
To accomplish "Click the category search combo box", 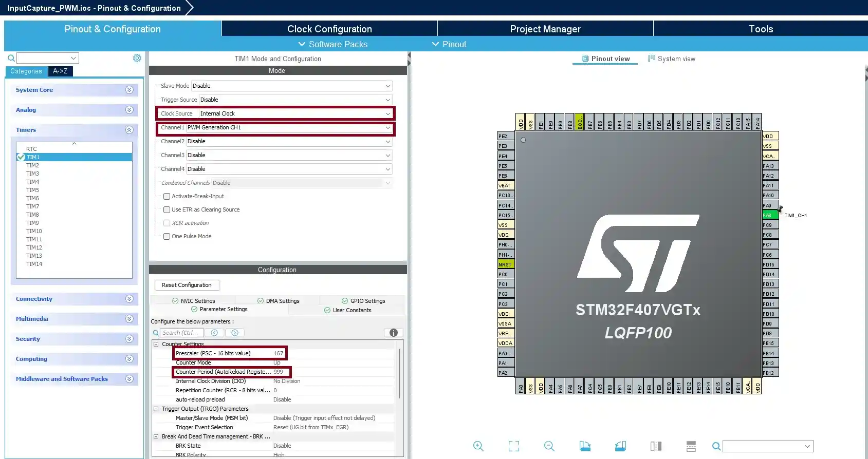I will 47,58.
